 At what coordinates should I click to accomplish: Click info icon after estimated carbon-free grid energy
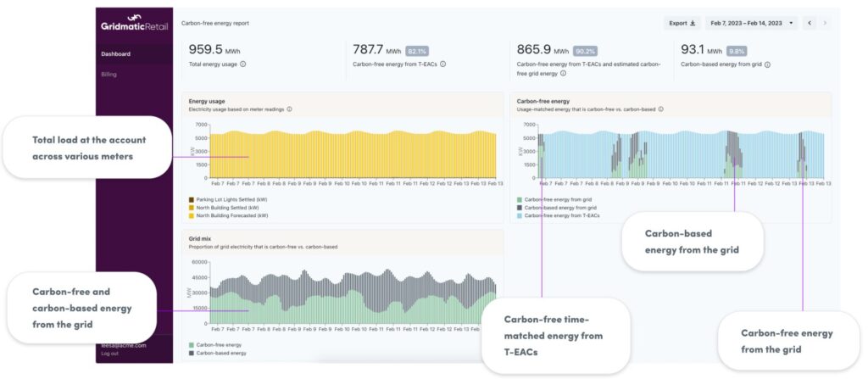tap(564, 74)
